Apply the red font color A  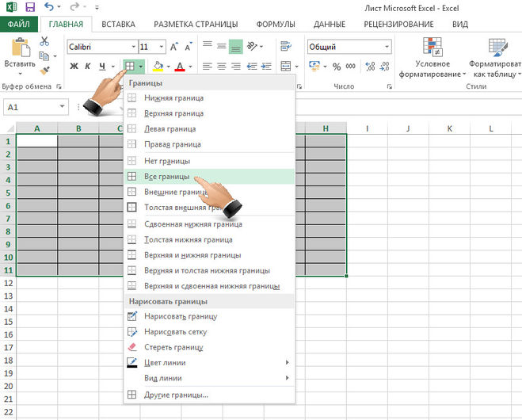180,67
